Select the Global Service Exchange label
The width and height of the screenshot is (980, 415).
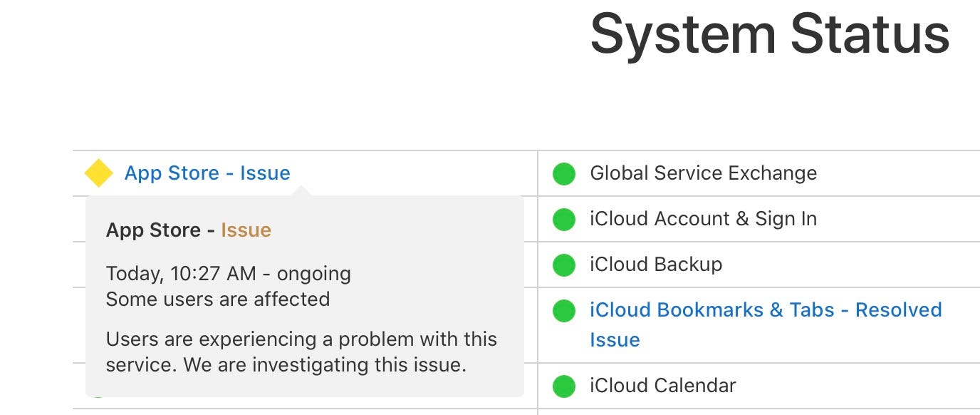click(x=703, y=173)
